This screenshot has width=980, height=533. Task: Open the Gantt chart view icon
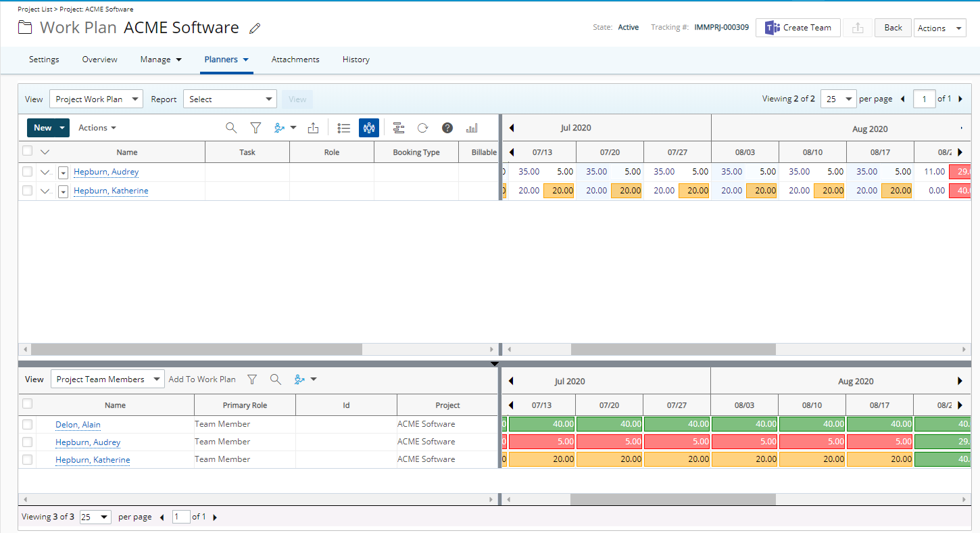399,128
